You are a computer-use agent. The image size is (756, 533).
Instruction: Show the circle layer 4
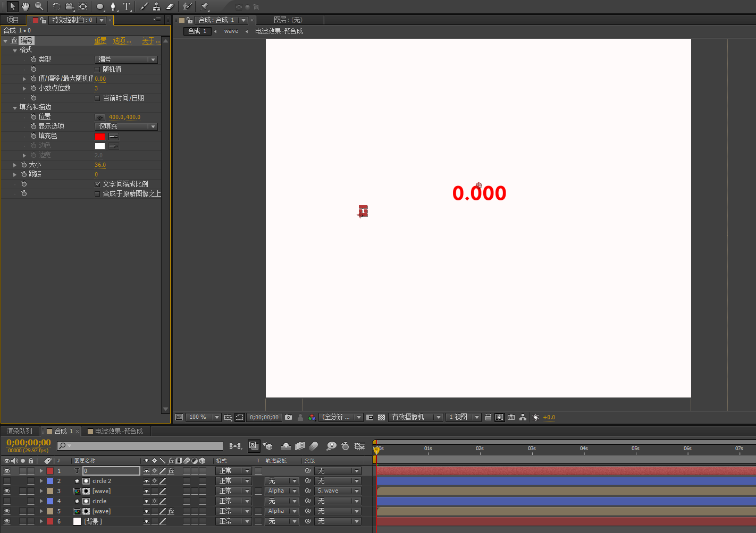point(7,501)
